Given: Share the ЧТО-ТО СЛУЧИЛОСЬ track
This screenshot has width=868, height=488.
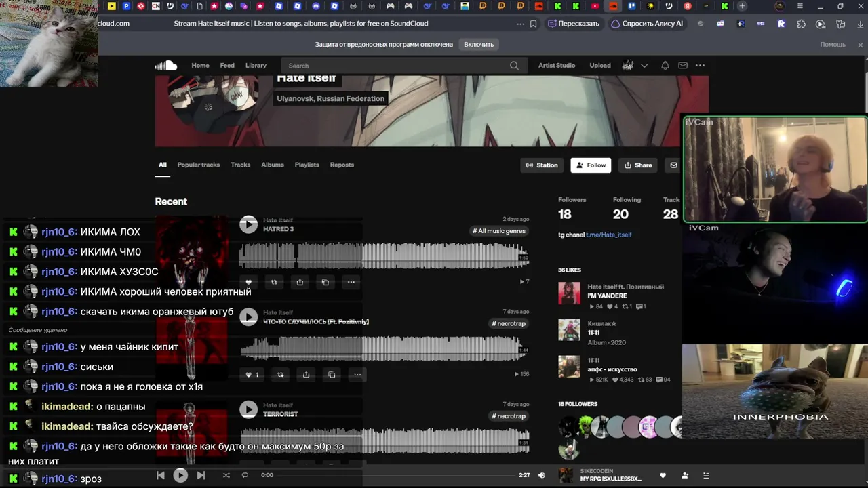Looking at the screenshot, I should (306, 375).
